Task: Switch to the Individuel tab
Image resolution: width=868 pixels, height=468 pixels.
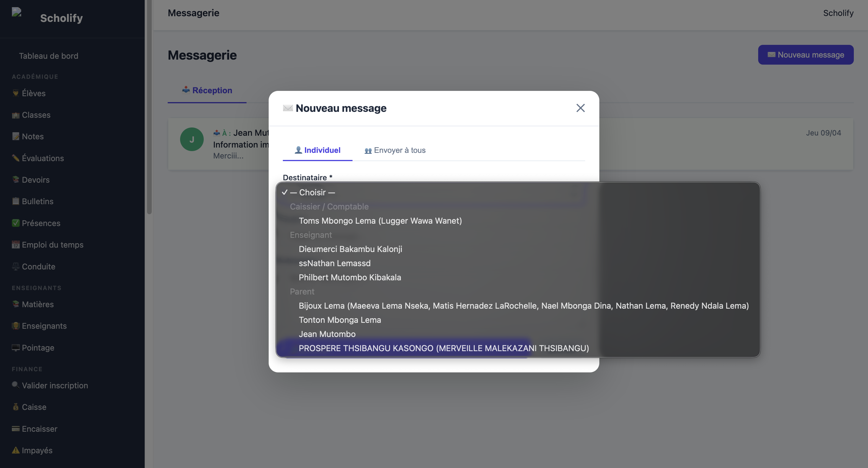Action: [317, 150]
